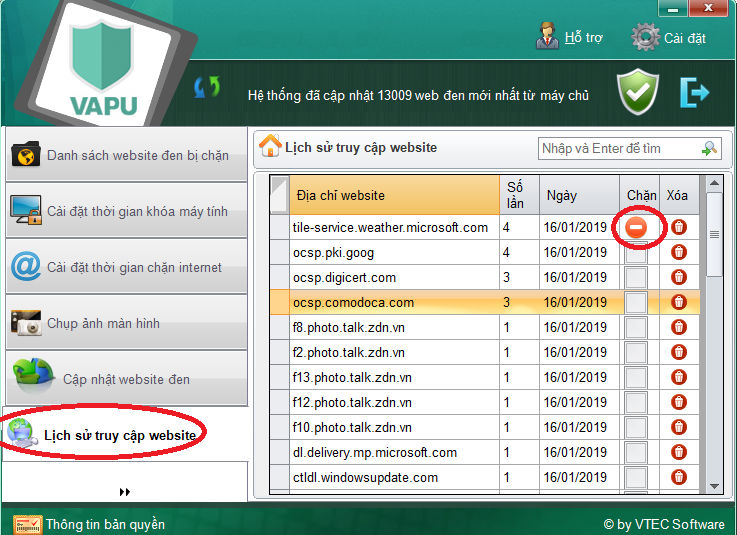Click the black web folder sidebar icon
Screen dimensions: 737x535
click(x=26, y=154)
